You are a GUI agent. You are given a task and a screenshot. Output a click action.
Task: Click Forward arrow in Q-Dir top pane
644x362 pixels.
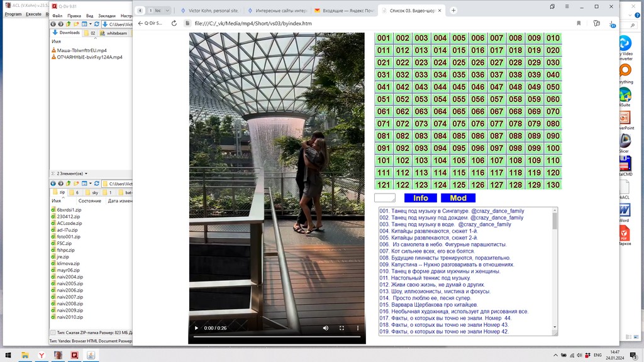60,25
